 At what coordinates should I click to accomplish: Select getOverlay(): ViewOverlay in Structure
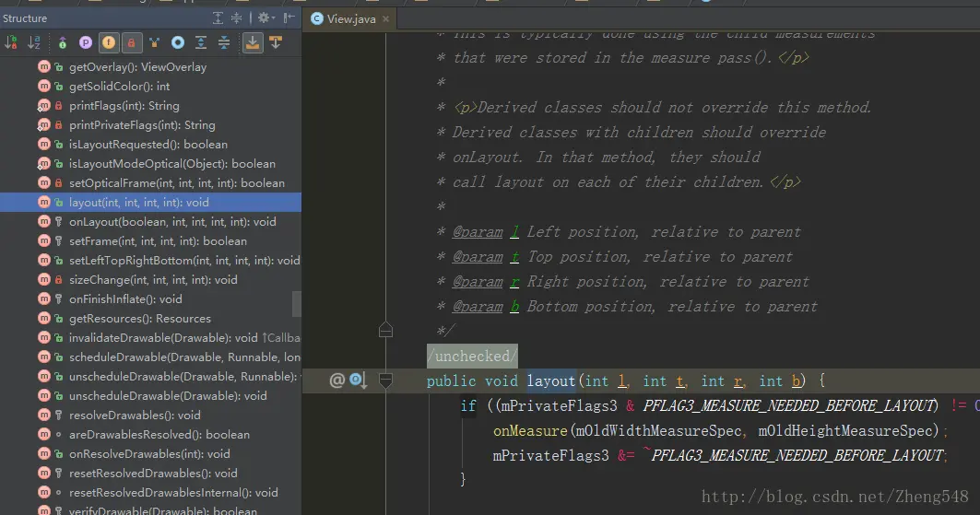pyautogui.click(x=137, y=67)
